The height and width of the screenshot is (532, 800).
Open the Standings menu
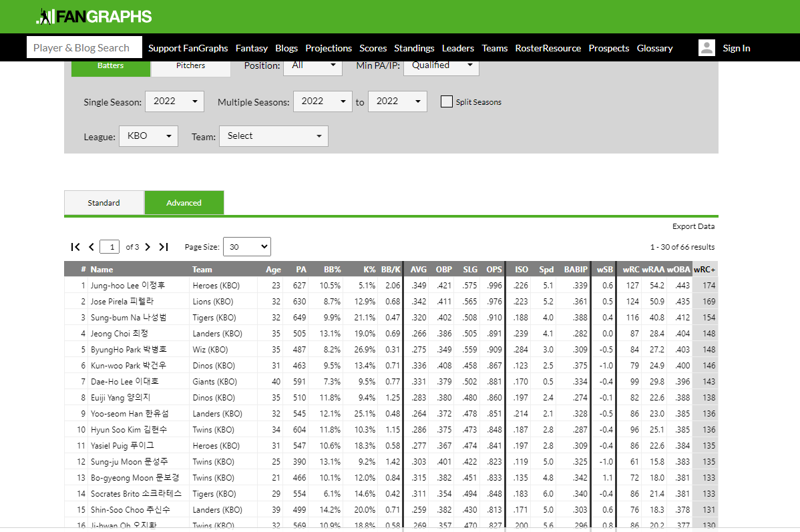[414, 48]
